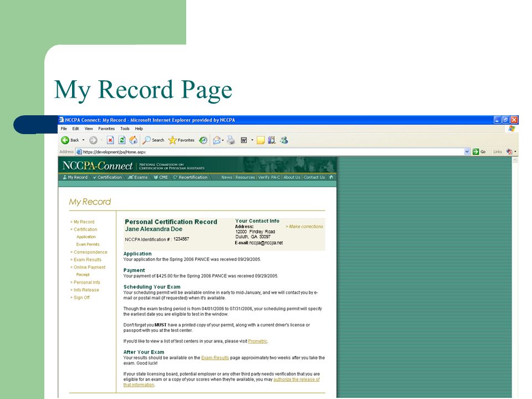Click authorize the release of that information link
Image resolution: width=532 pixels, height=399 pixels.
222,382
